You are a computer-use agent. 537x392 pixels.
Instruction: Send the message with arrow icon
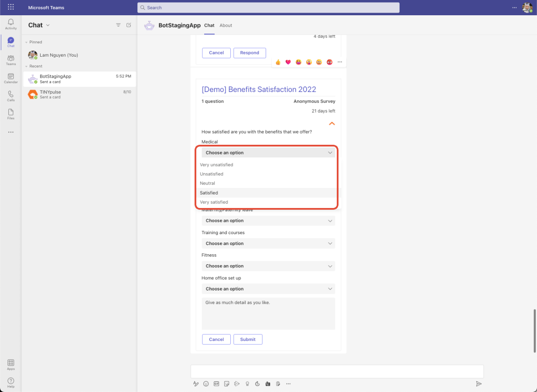pyautogui.click(x=479, y=384)
